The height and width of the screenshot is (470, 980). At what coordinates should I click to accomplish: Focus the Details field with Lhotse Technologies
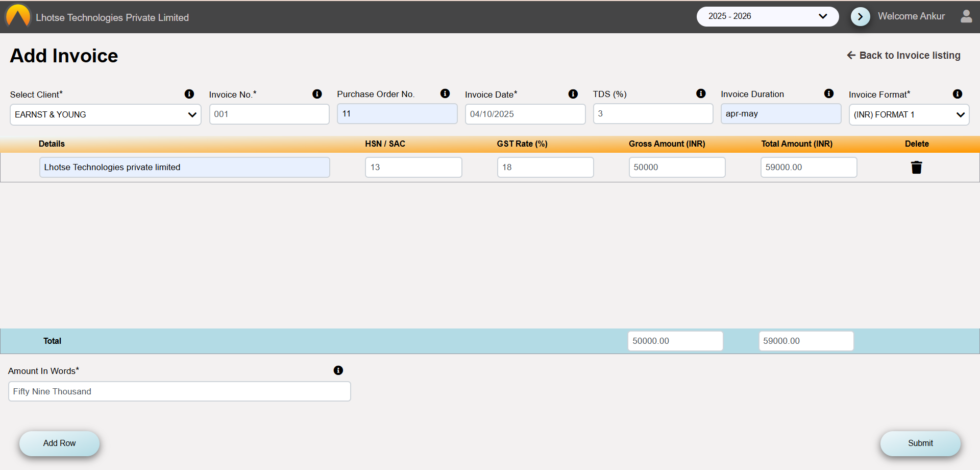tap(185, 167)
